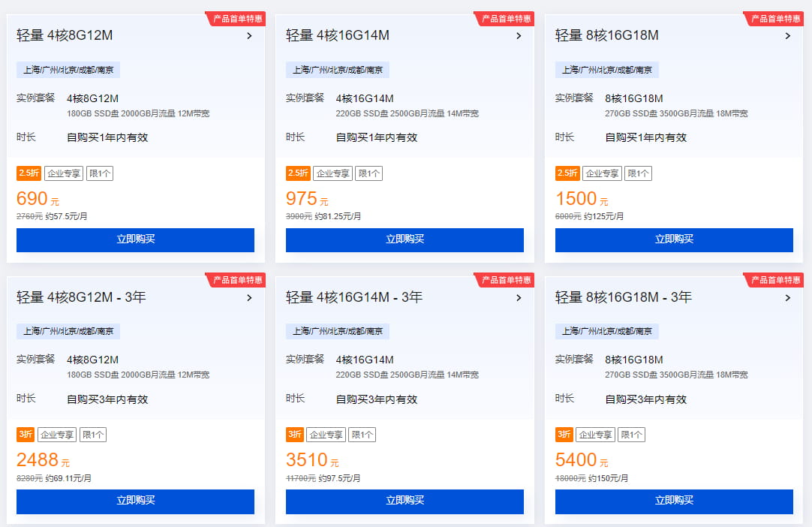
Task: Open chevron arrow on 轻量 4核16G14M card
Action: pyautogui.click(x=519, y=36)
